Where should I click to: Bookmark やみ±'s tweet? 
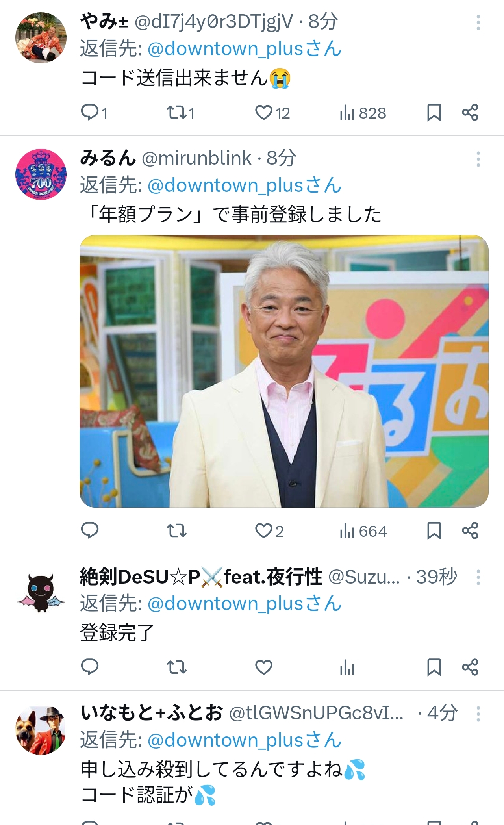tap(434, 113)
